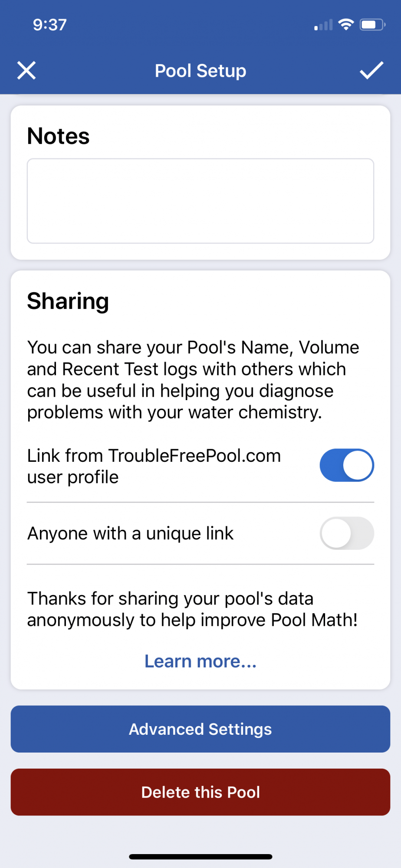Tap the sharing description paragraph
The width and height of the screenshot is (401, 868).
193,380
